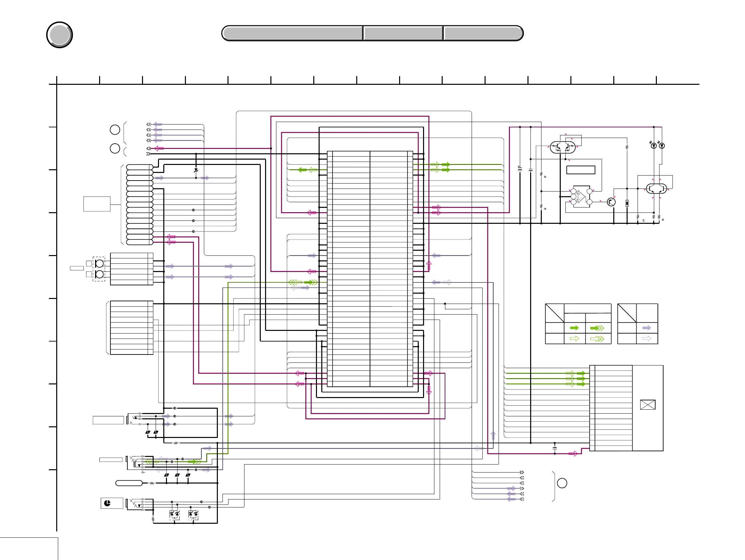Click the solid green arrow in legend
Screen dimensions: 745x560
click(574, 328)
